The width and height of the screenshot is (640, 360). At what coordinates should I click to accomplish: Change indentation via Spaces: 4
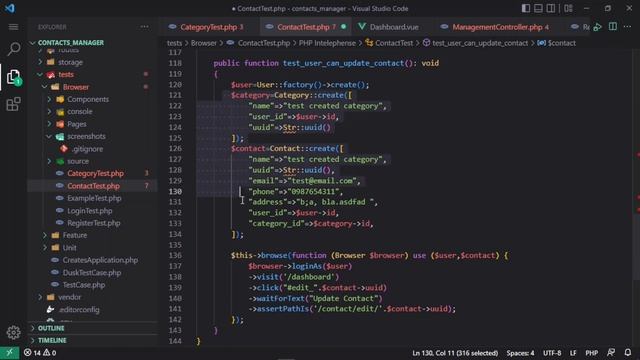point(520,353)
